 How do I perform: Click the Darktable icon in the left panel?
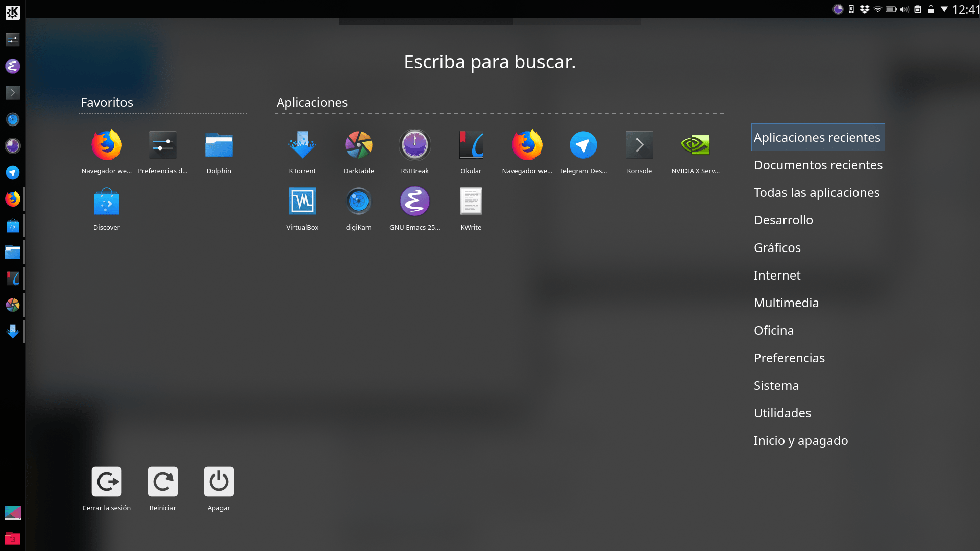pyautogui.click(x=12, y=305)
